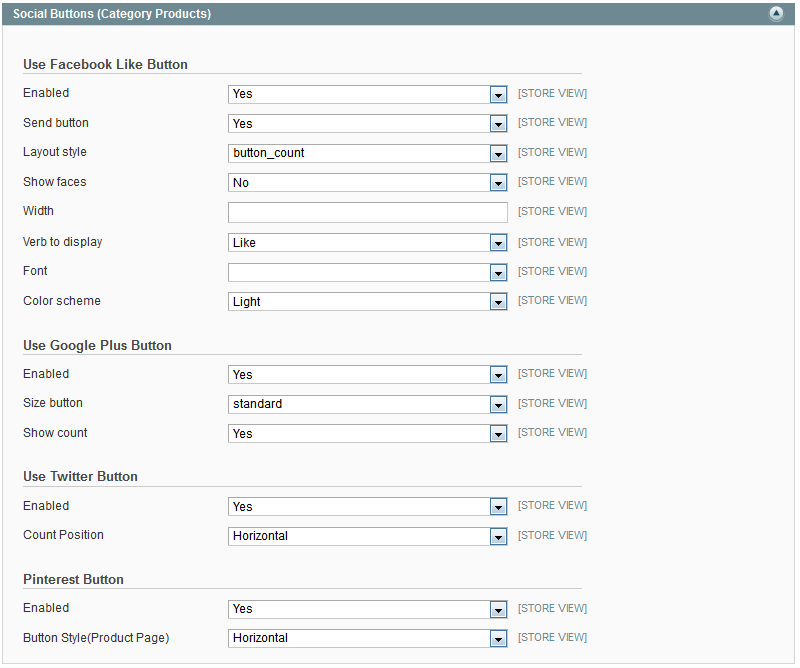
Task: Open Google Plus Enabled dropdown
Action: tap(367, 375)
